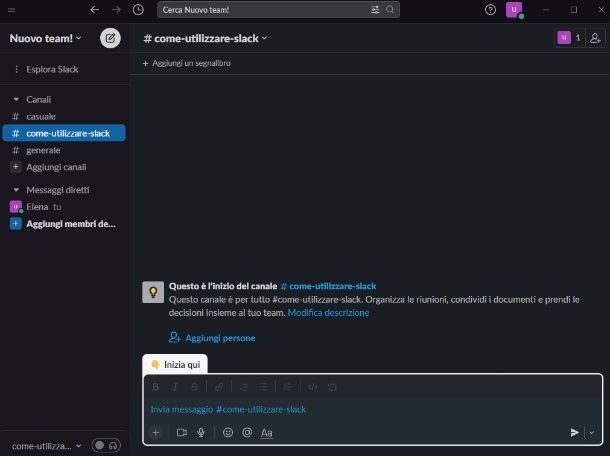Add people via the top-right person icon

595,38
